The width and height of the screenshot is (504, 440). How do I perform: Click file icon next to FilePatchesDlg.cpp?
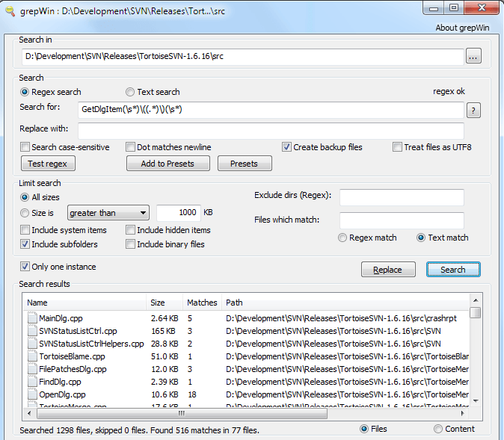click(x=32, y=369)
